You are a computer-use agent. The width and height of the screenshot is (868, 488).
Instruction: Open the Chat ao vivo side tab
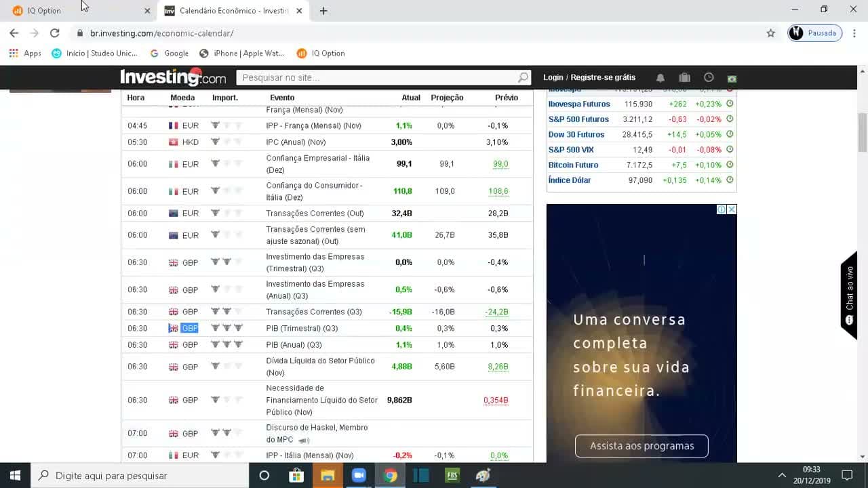849,295
